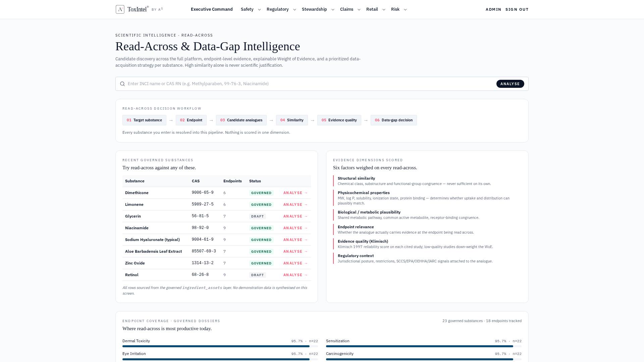Click SIGN OUT
644x362 pixels.
[x=517, y=9]
